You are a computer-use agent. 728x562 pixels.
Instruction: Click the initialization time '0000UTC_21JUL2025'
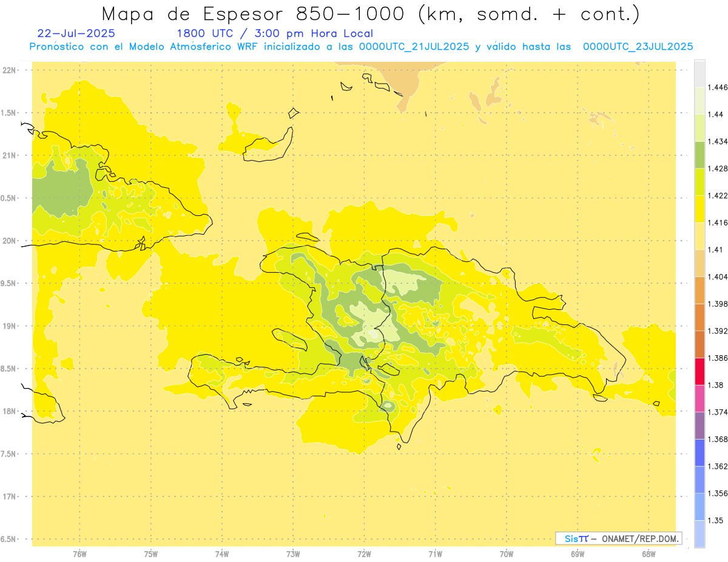pyautogui.click(x=414, y=47)
